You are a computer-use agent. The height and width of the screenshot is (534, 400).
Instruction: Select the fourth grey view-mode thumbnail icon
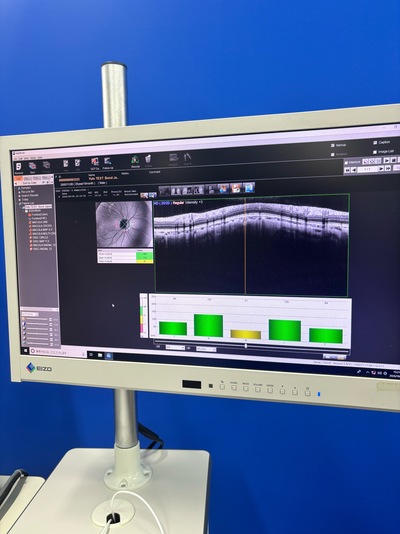[198, 190]
